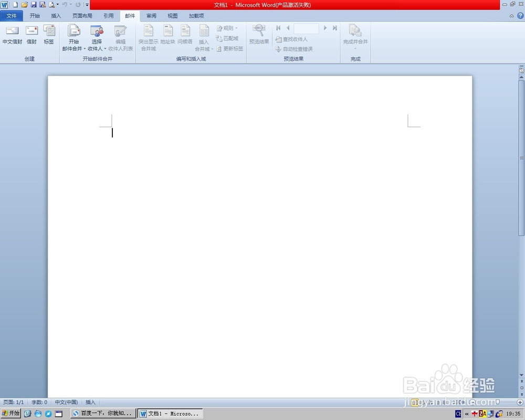Viewport: 525px width, 420px height.
Task: Click the 文档1 - Microsoft Word taskbar button
Action: pos(171,414)
